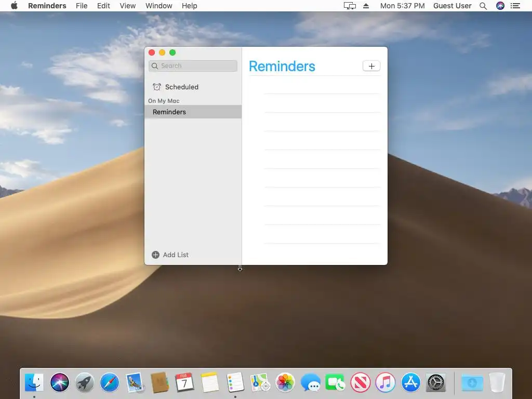532x399 pixels.
Task: Close the Reminders window
Action: tap(152, 52)
